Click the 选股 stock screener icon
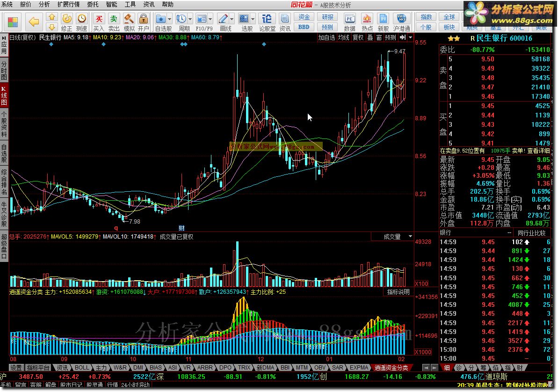Viewport: 558px width, 392px height. (244, 19)
